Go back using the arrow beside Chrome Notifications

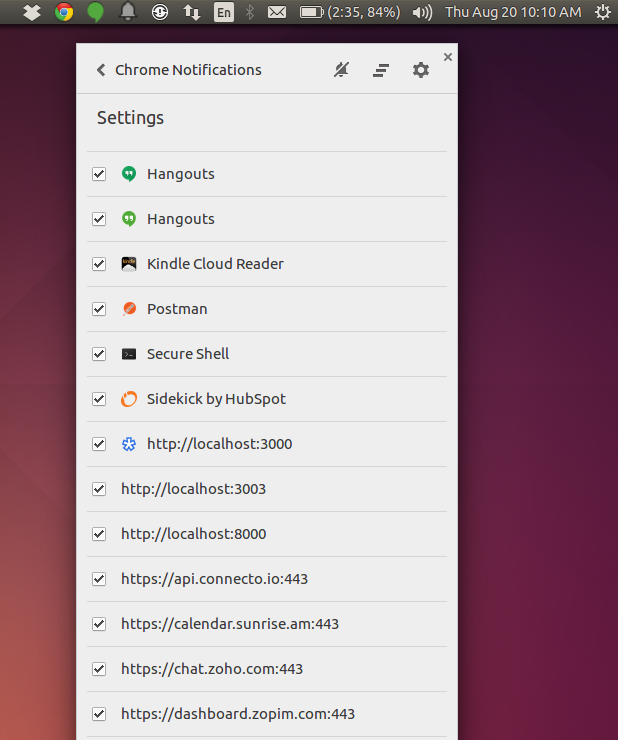[x=101, y=70]
